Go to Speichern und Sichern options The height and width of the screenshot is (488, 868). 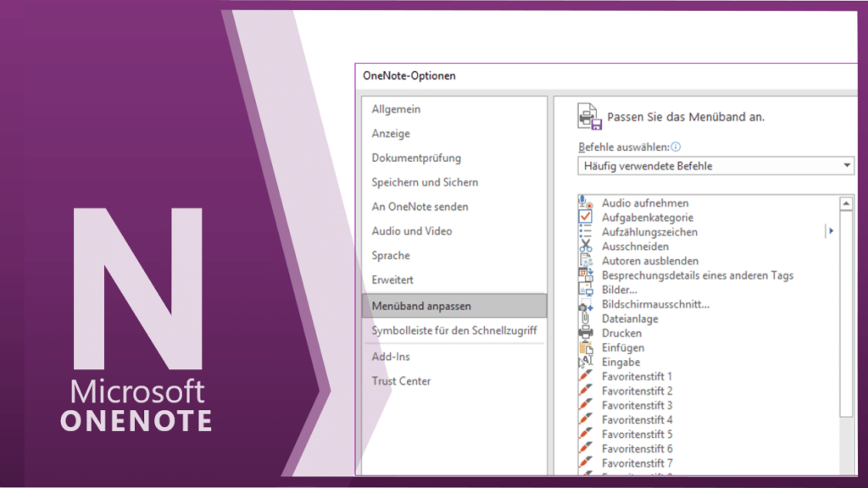tap(425, 182)
